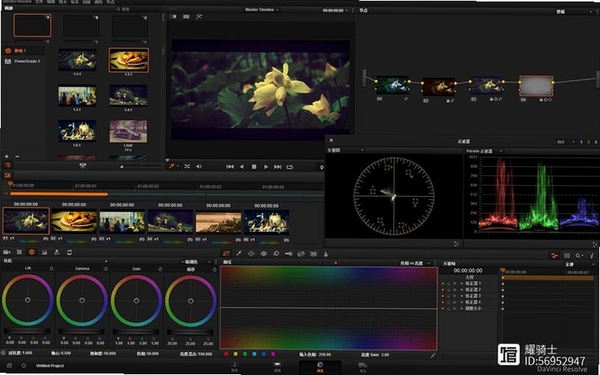Click the home icon in bottom bar

click(9, 366)
